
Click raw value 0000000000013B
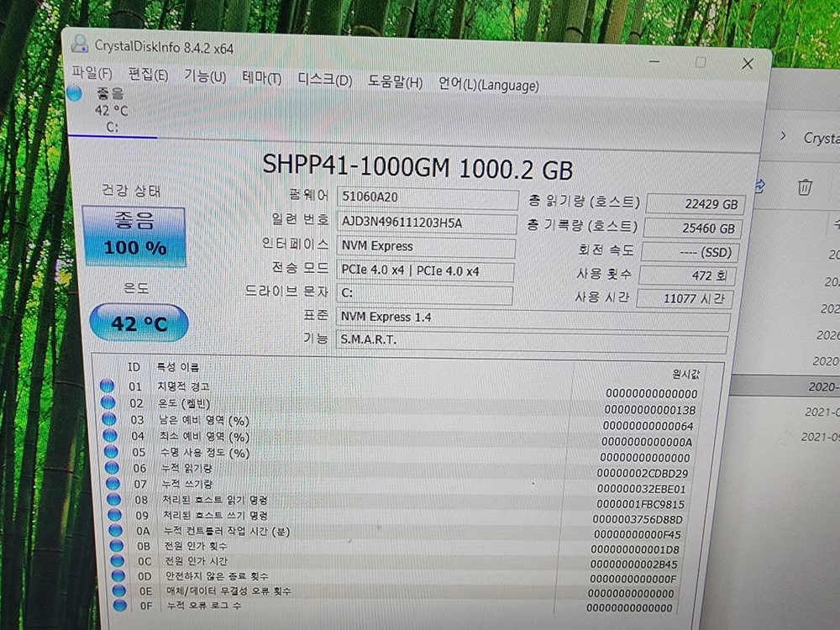click(650, 410)
